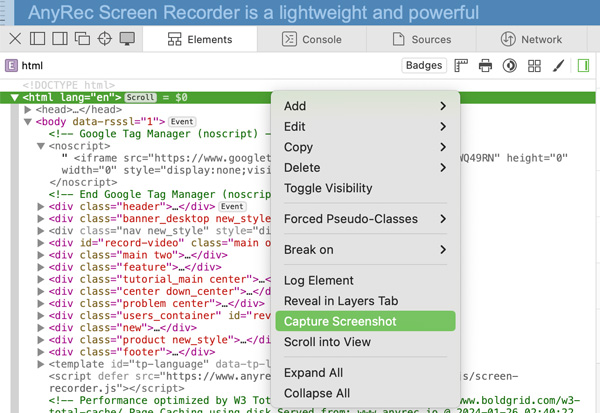Switch to the Sources tab
600x413 pixels.
coord(422,39)
